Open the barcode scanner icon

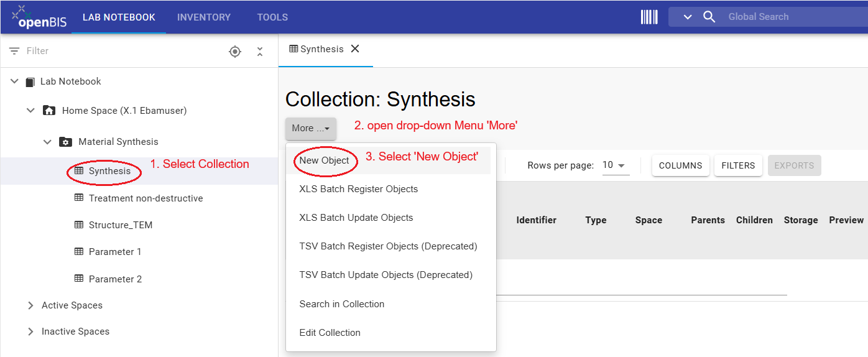pyautogui.click(x=649, y=17)
